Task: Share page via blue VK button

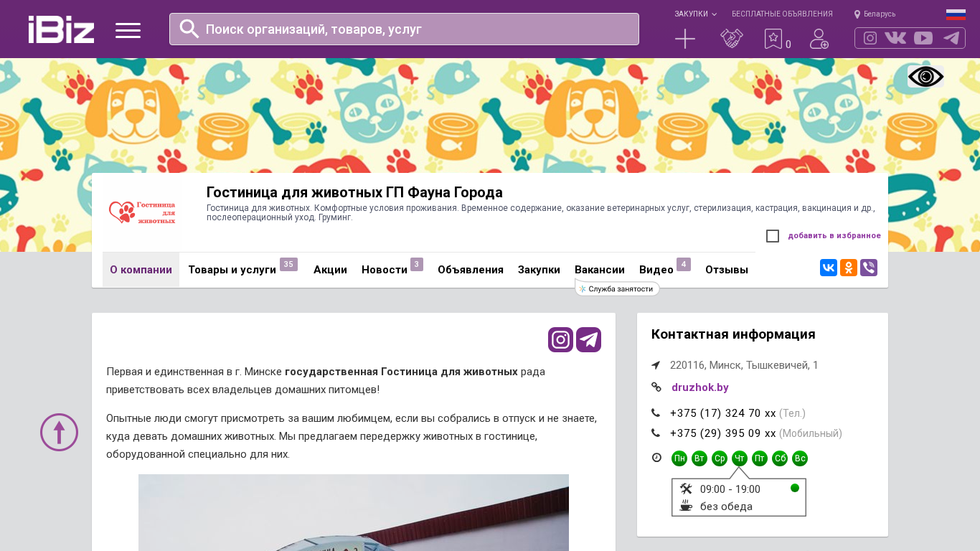Action: tap(829, 268)
